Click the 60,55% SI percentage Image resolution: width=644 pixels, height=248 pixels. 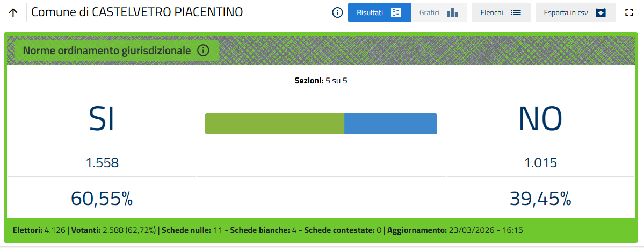click(x=102, y=199)
